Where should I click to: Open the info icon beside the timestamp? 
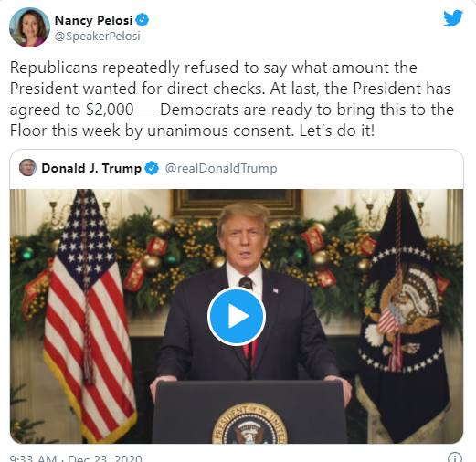[x=454, y=457]
